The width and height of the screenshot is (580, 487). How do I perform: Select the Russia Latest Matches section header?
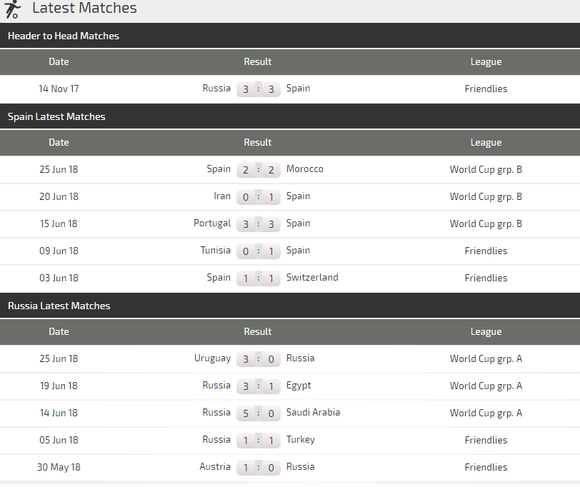click(x=290, y=306)
